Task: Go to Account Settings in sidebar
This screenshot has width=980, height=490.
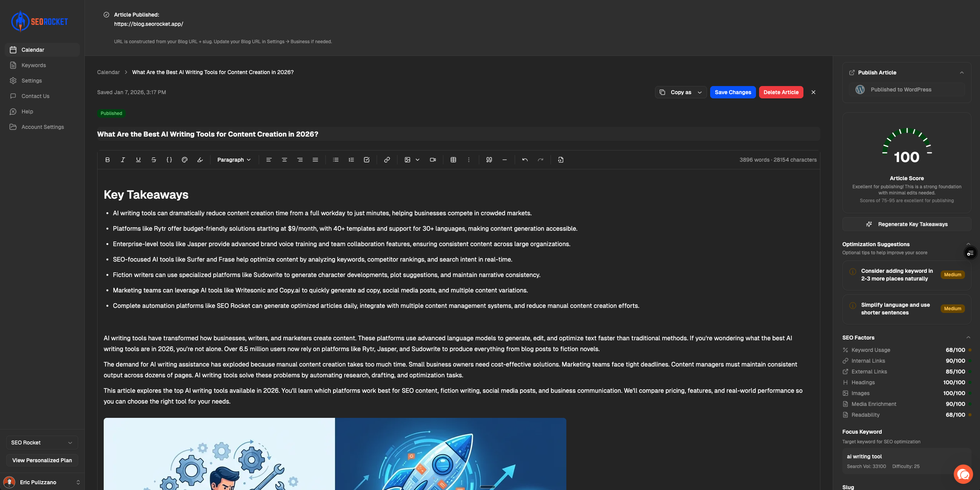Action: click(42, 127)
